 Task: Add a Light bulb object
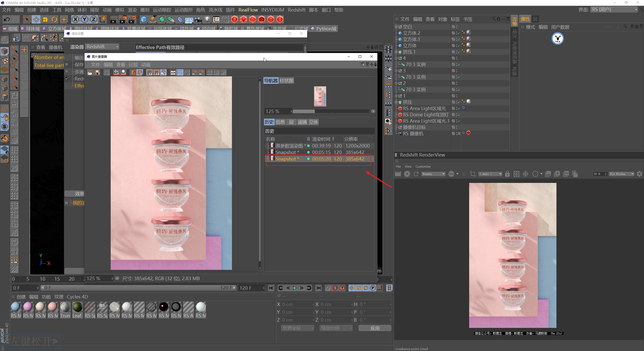pyautogui.click(x=207, y=19)
